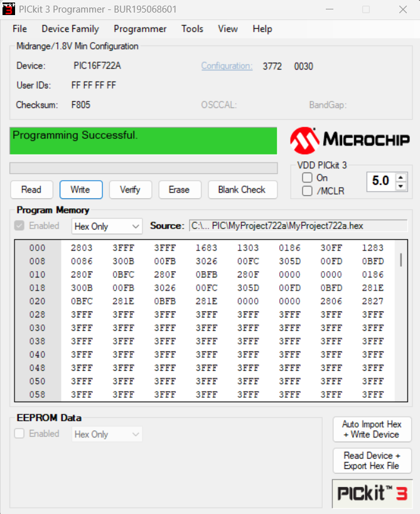
Task: Open the File menu
Action: click(19, 29)
